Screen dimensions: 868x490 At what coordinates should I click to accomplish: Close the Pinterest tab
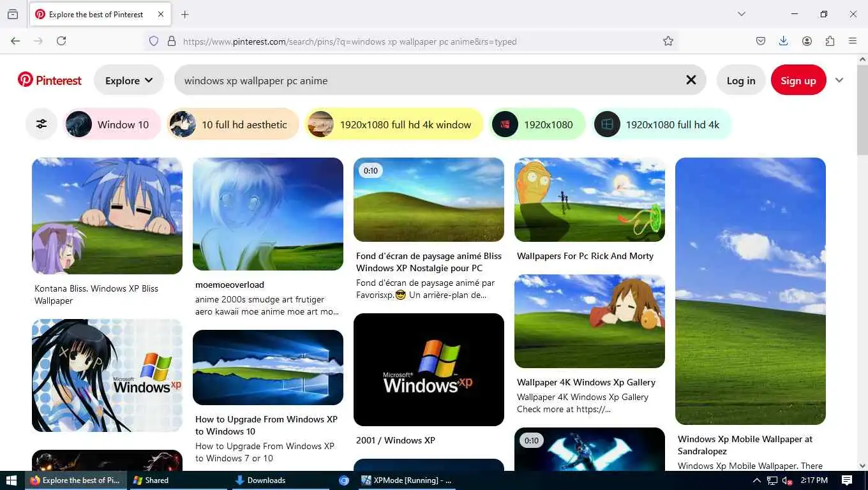point(161,14)
